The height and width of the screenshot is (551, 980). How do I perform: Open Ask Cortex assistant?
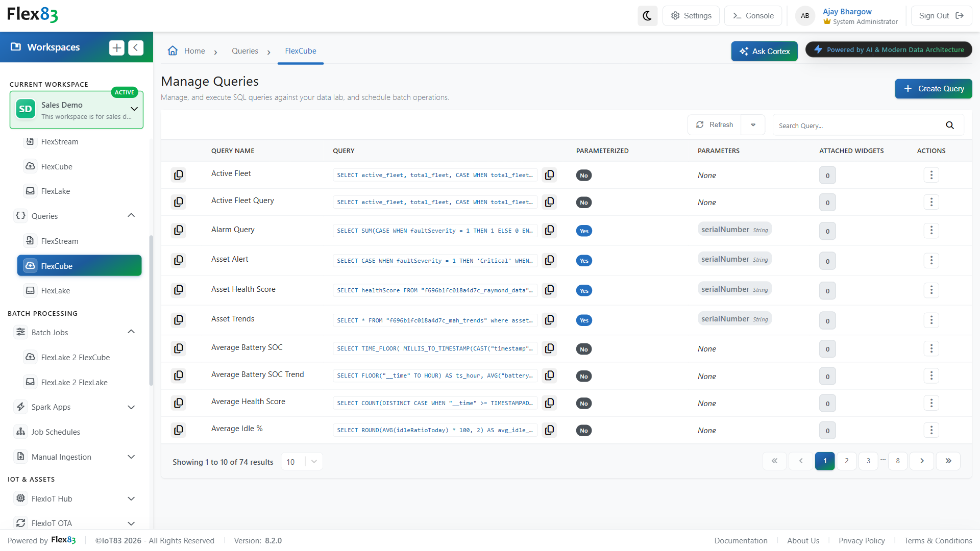pos(764,51)
